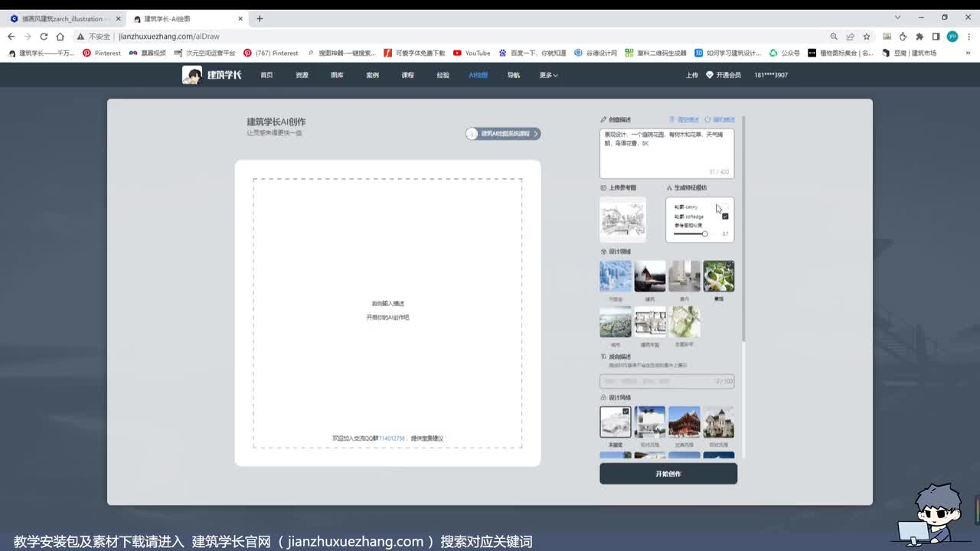
Task: Select the checked first design style thumbnail
Action: [615, 422]
